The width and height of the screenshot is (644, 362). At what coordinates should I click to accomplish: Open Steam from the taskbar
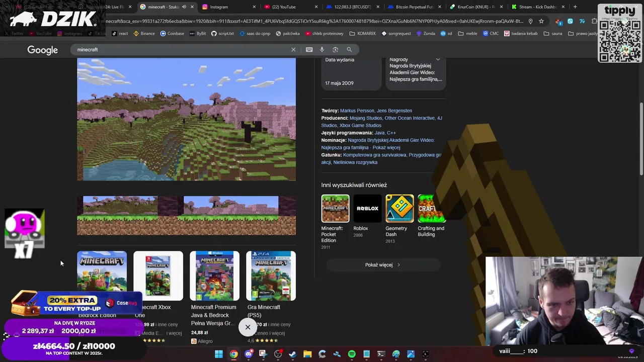[x=292, y=354]
